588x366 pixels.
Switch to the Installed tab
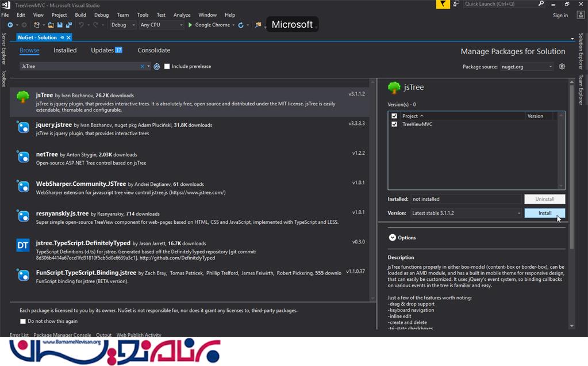coord(65,50)
